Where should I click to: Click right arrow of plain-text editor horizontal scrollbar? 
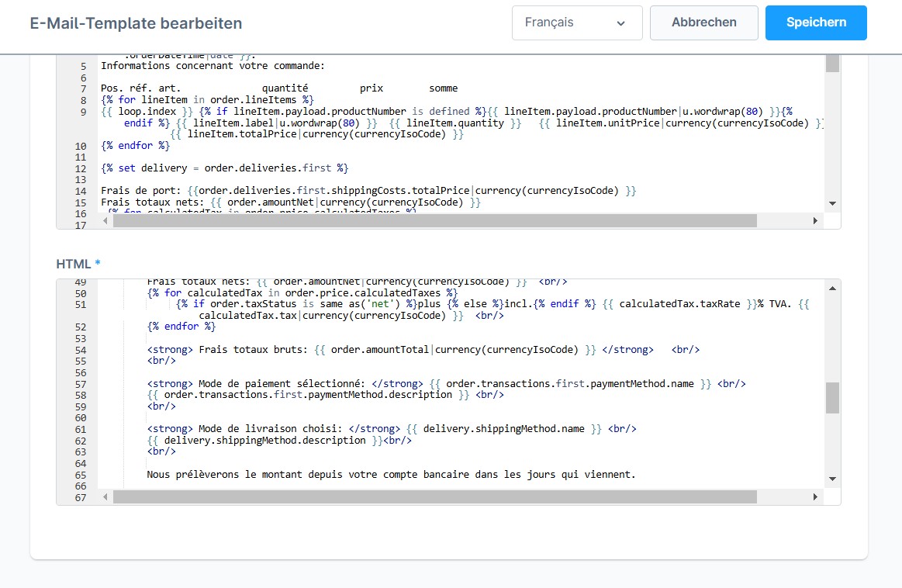[x=815, y=221]
